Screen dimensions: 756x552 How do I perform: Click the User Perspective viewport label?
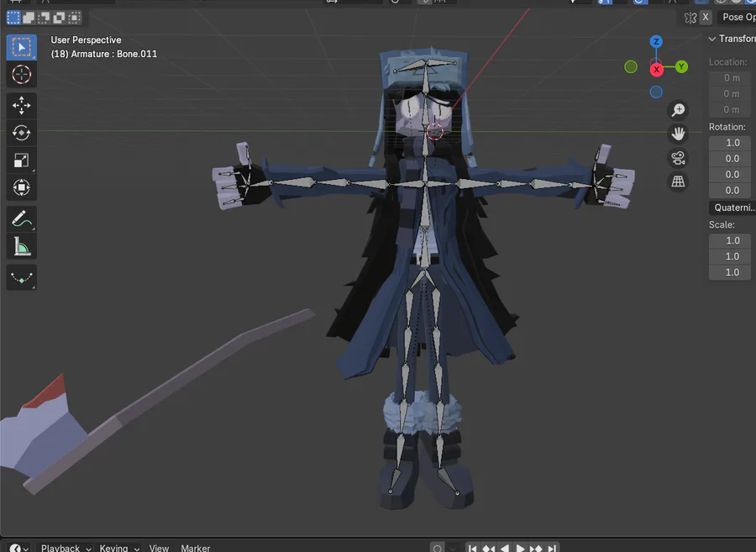coord(86,40)
